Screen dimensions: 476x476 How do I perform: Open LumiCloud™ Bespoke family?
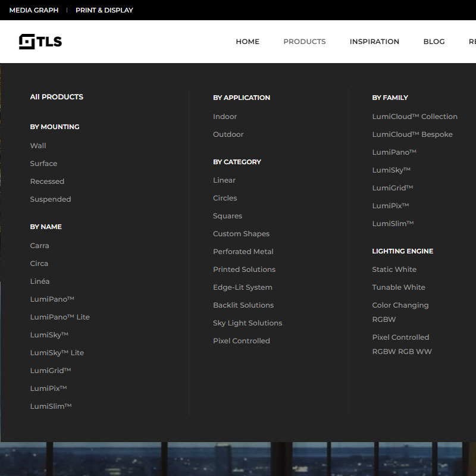[412, 134]
